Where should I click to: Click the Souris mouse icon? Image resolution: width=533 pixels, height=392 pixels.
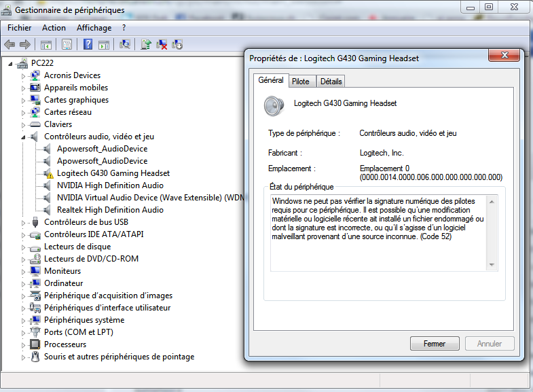point(35,357)
